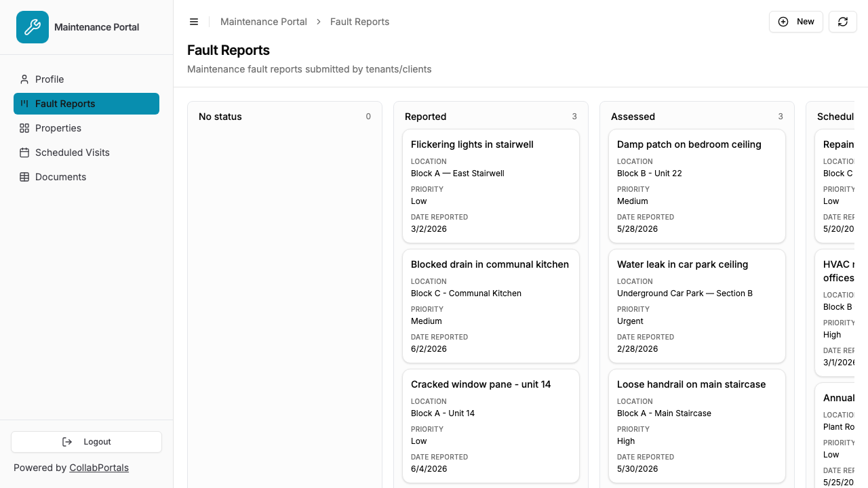Viewport: 868px width, 488px height.
Task: Open Cracked window pane - unit 14 card
Action: 491,426
